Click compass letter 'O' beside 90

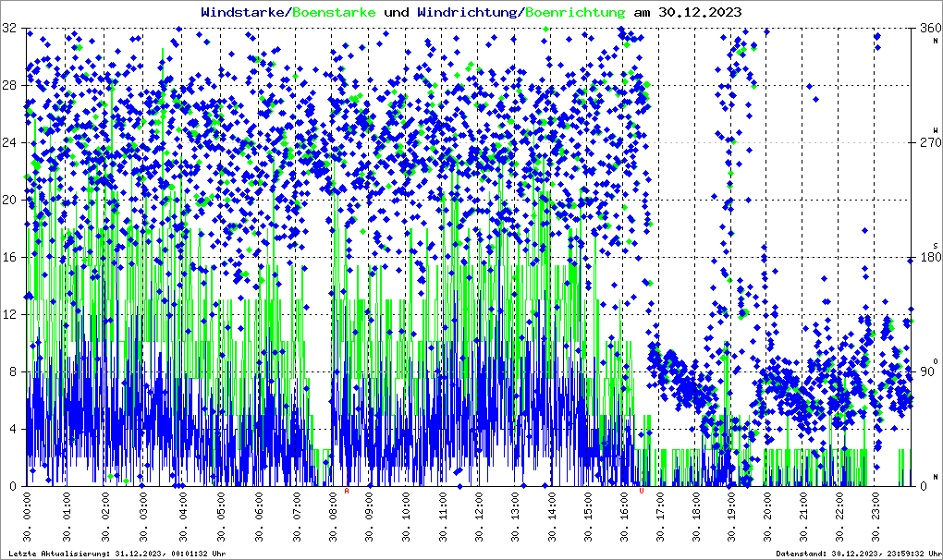click(936, 361)
